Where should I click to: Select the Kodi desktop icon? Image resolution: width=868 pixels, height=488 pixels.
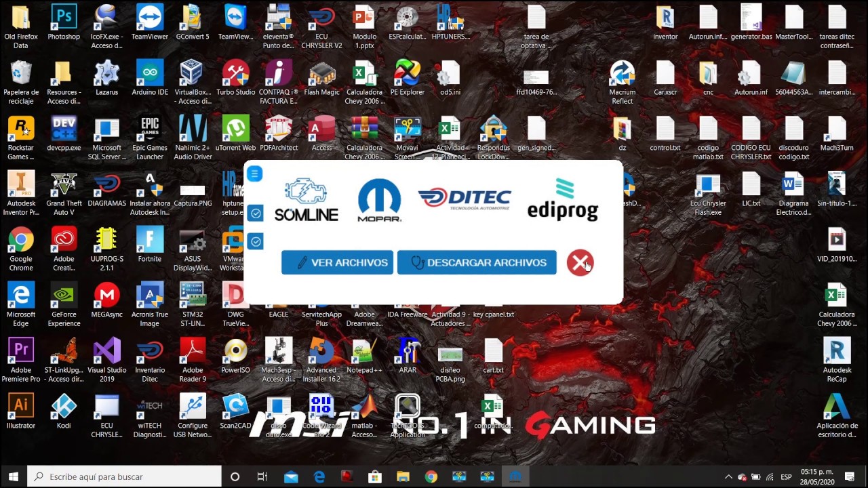[x=64, y=412]
